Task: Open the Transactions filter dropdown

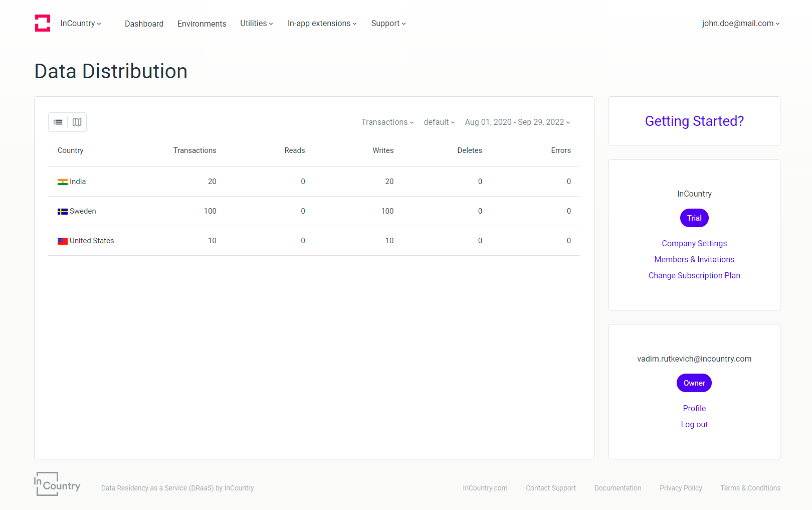Action: point(387,122)
